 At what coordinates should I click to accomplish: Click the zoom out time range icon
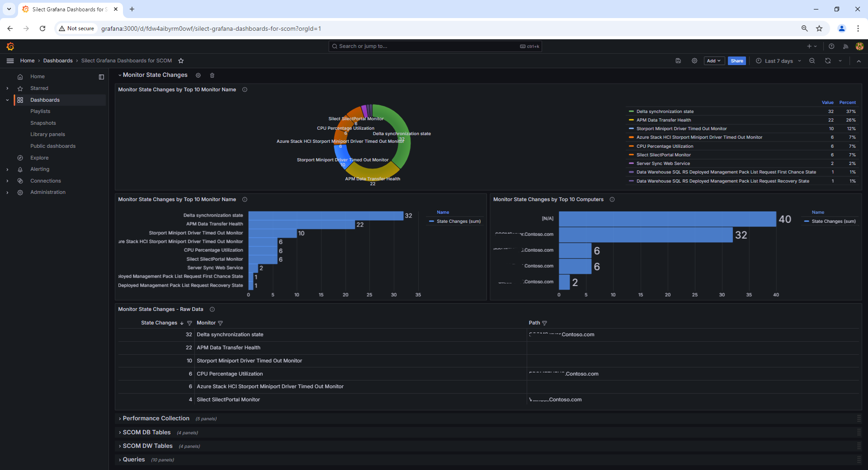tap(812, 61)
